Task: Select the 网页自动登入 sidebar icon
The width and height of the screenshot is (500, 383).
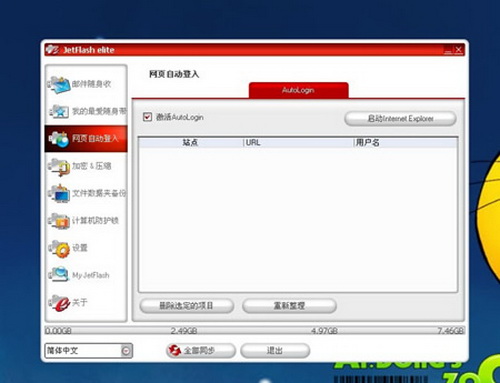Action: pyautogui.click(x=59, y=139)
